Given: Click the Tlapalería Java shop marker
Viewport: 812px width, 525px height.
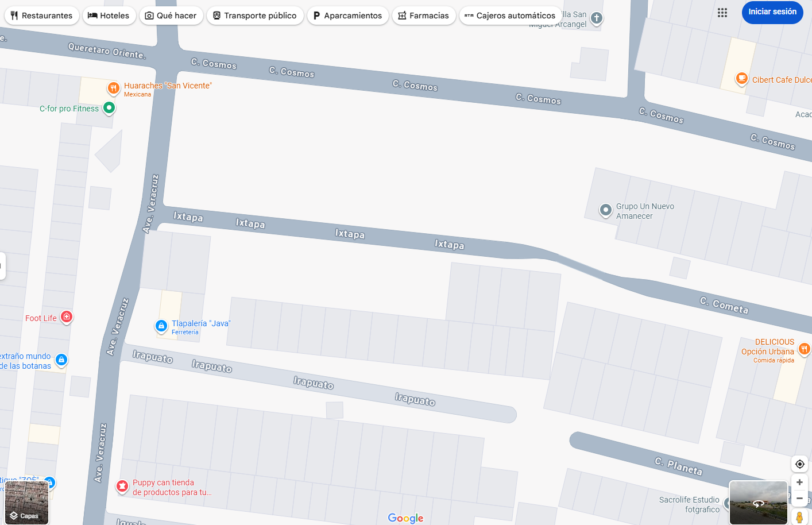Looking at the screenshot, I should point(161,326).
